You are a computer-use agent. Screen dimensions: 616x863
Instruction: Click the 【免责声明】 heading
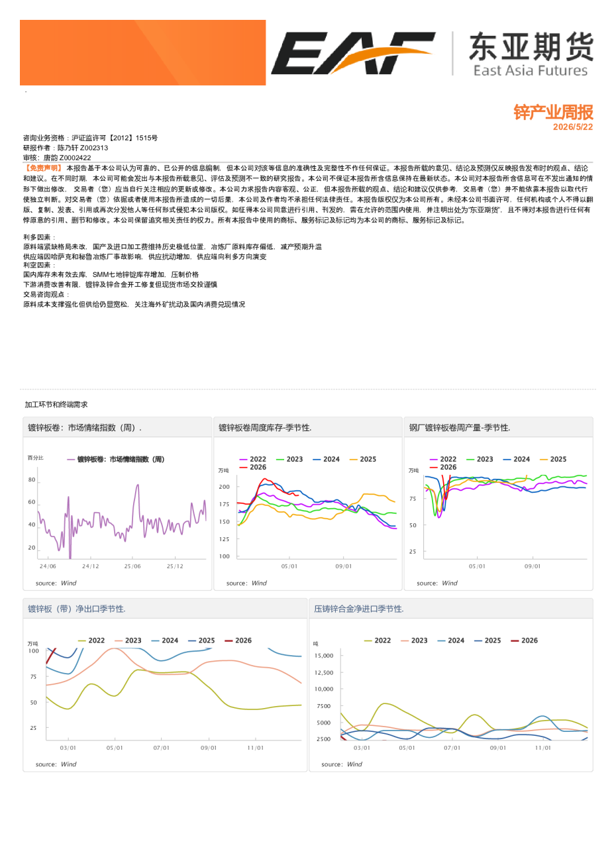(43, 168)
